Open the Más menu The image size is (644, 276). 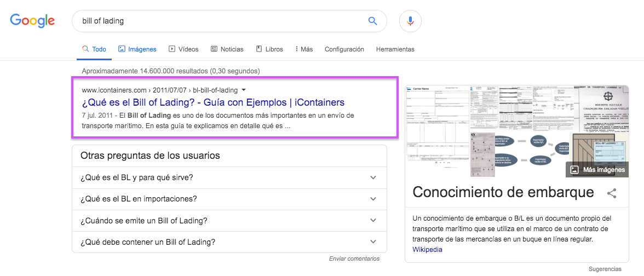point(304,49)
